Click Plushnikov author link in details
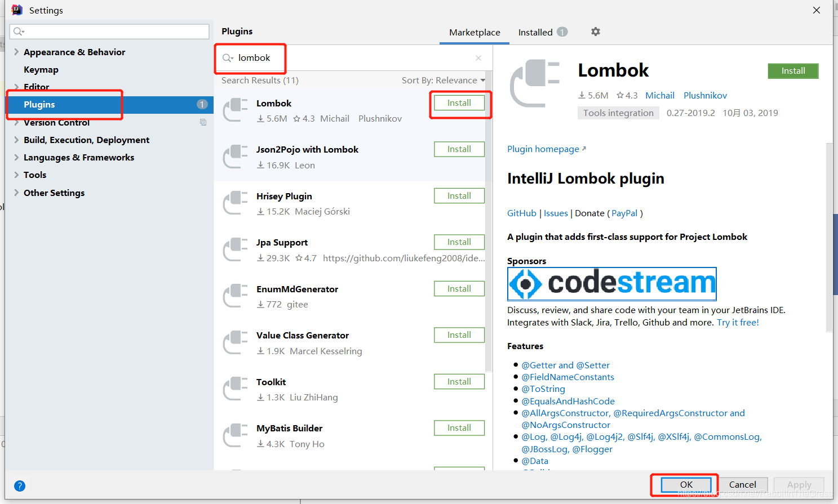 pyautogui.click(x=705, y=96)
